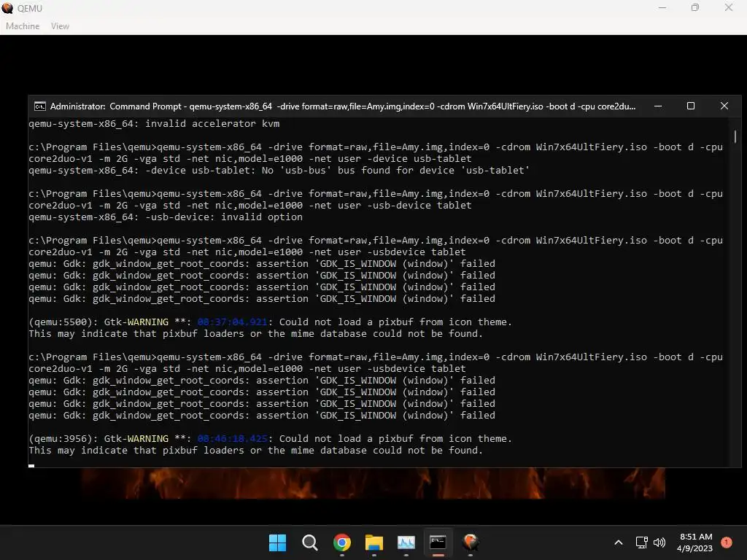Open the Machine menu in QEMU
Viewport: 747px width, 560px height.
pos(23,26)
